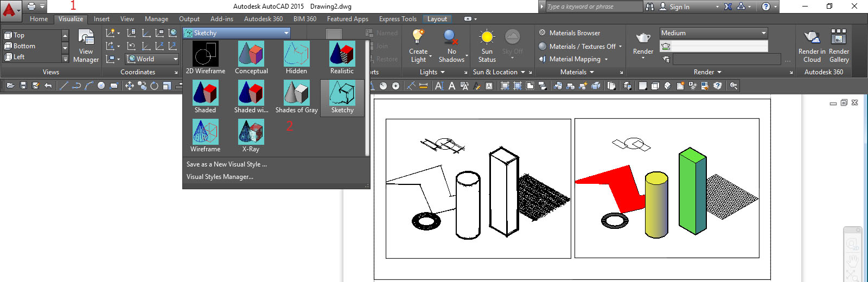Viewport: 868px width, 282px height.
Task: Switch to the Home ribbon tab
Action: pos(39,19)
